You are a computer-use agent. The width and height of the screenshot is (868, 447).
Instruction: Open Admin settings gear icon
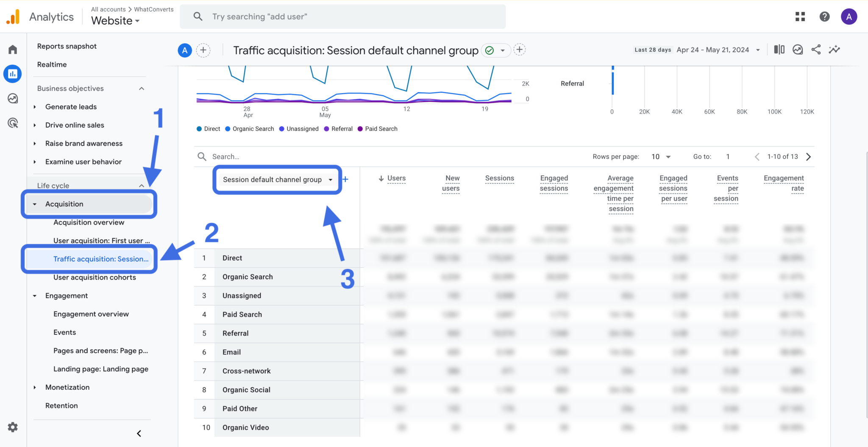pos(13,427)
